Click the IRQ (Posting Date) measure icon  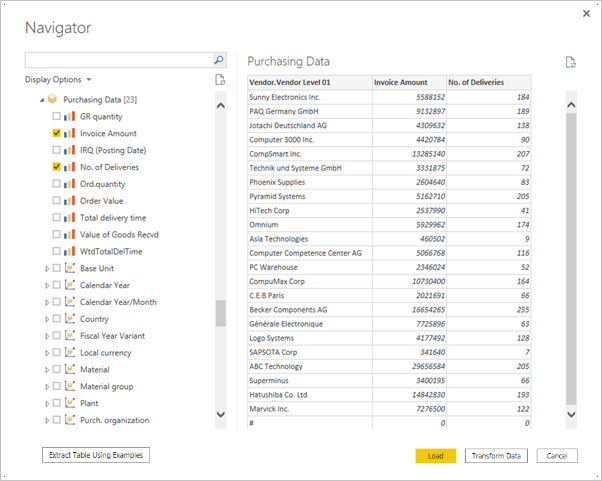coord(69,150)
